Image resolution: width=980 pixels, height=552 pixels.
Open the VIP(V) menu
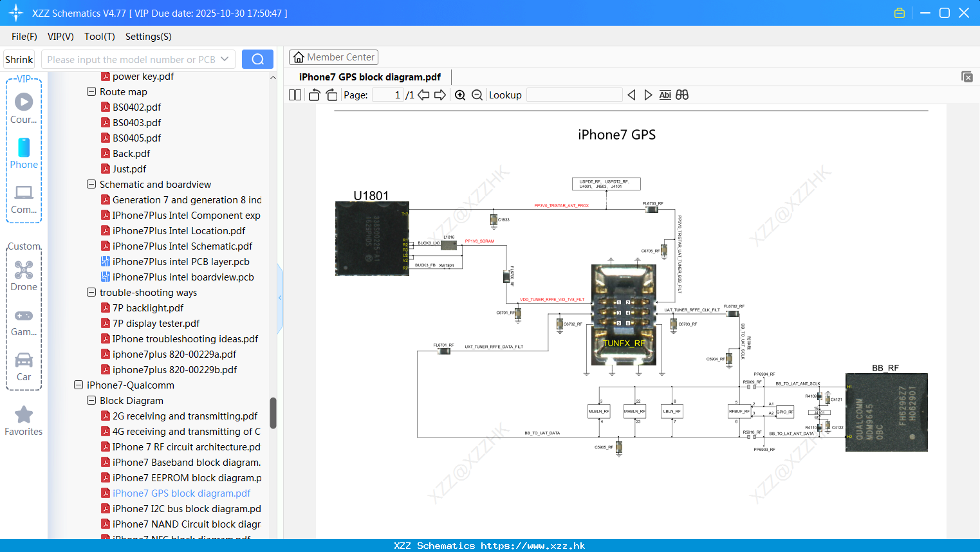click(60, 37)
